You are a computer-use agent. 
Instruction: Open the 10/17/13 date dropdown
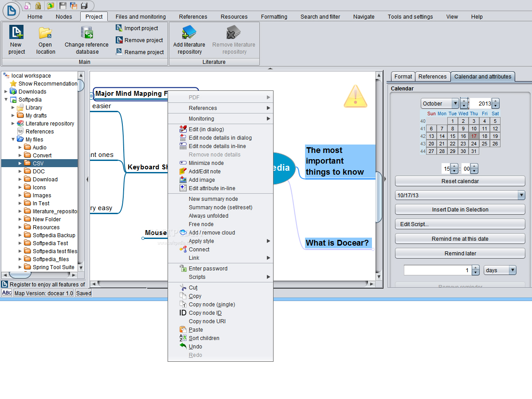point(521,195)
